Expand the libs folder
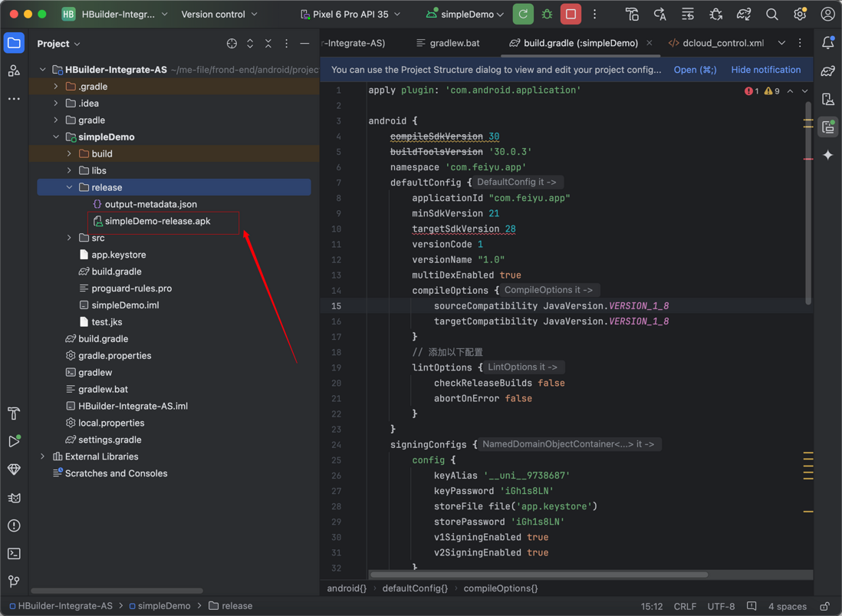Screen dimensions: 842x616 click(x=69, y=170)
